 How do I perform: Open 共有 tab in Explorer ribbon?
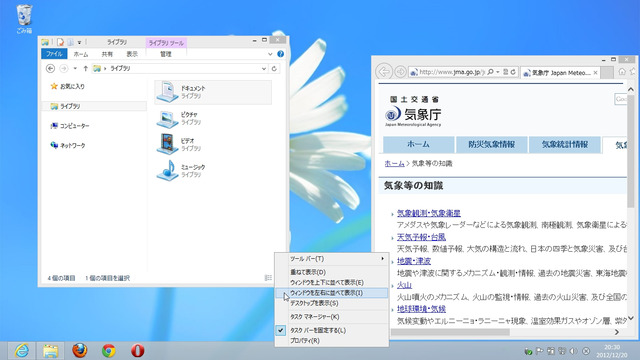point(107,54)
